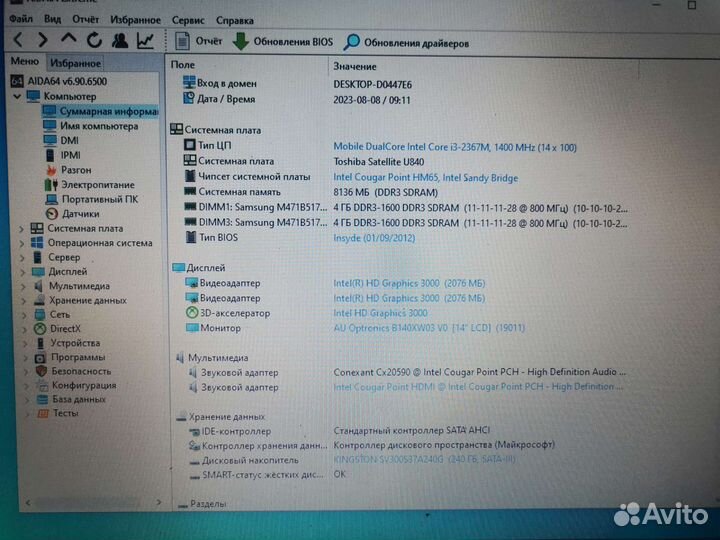The image size is (720, 540).
Task: Expand Операционная система tree node
Action: coord(22,243)
